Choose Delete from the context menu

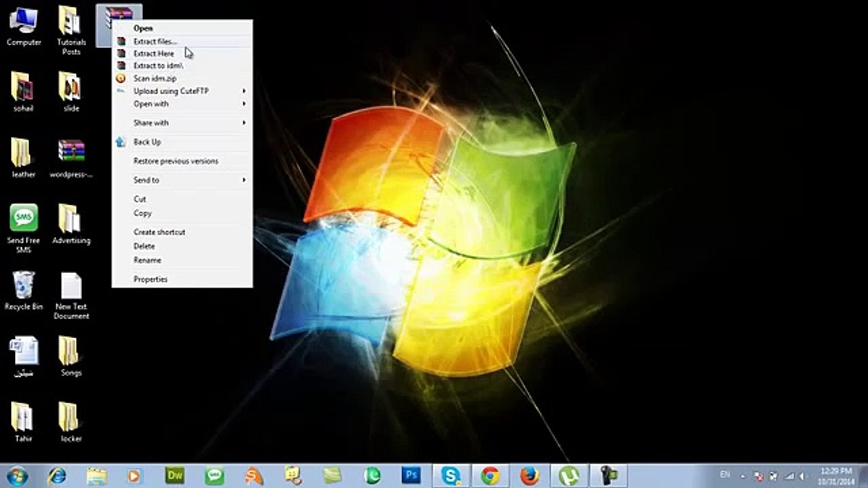(x=182, y=246)
